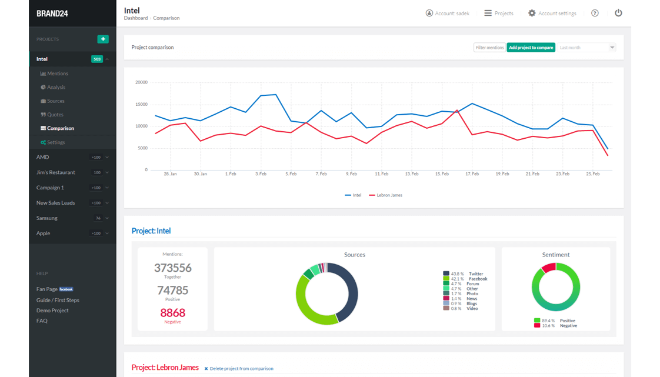Click the Account settings gear icon
660x377 pixels.
[x=532, y=13]
